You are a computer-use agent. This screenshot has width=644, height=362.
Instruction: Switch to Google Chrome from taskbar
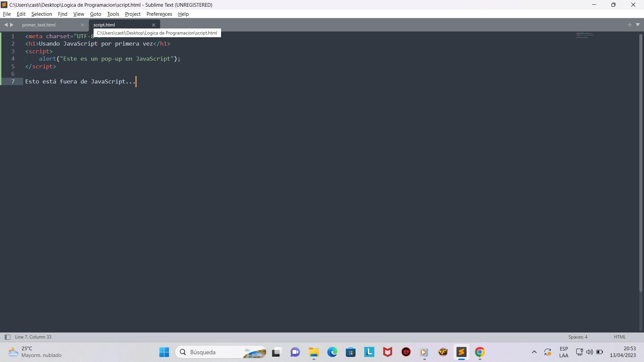tap(480, 352)
